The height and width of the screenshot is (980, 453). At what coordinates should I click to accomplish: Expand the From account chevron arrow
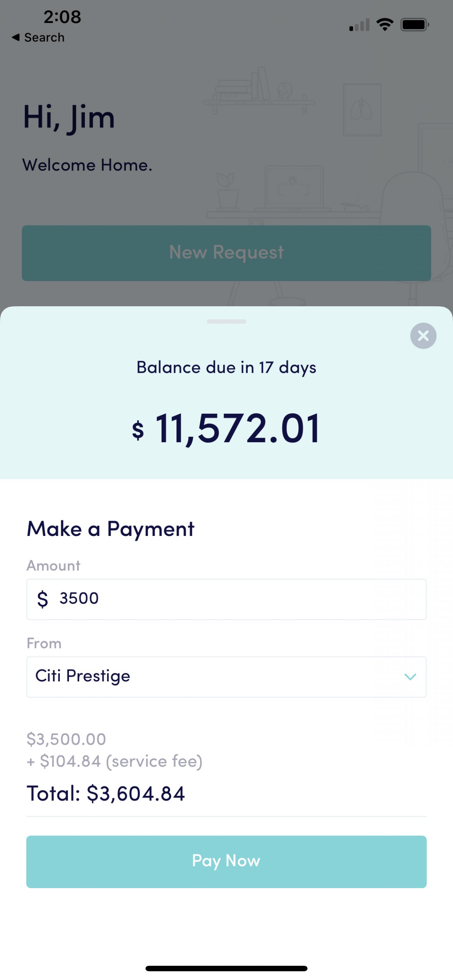410,676
